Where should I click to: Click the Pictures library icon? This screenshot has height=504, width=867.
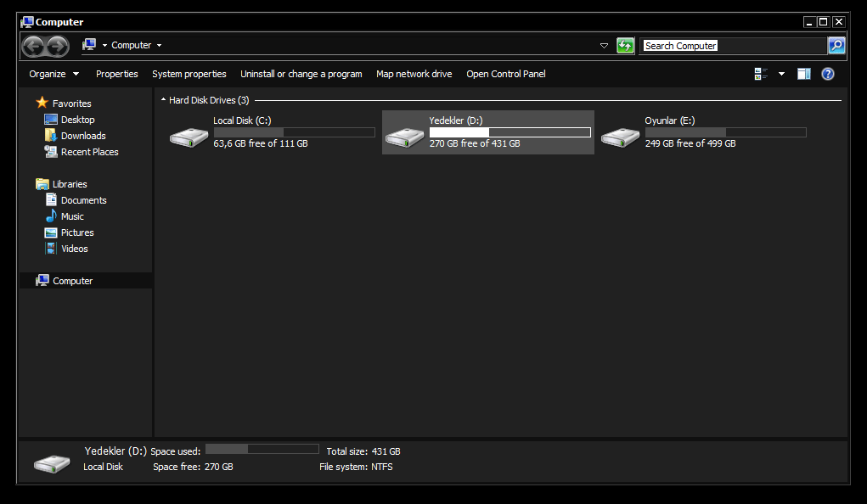(x=51, y=232)
